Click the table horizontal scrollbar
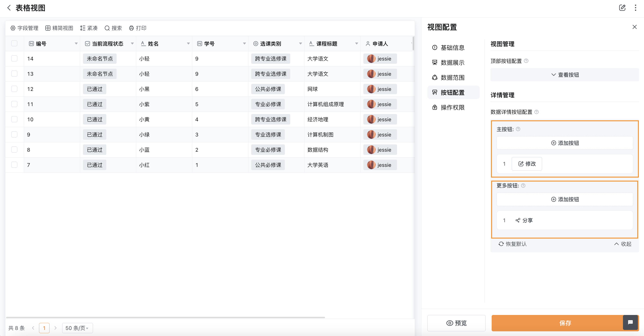 coord(165,317)
